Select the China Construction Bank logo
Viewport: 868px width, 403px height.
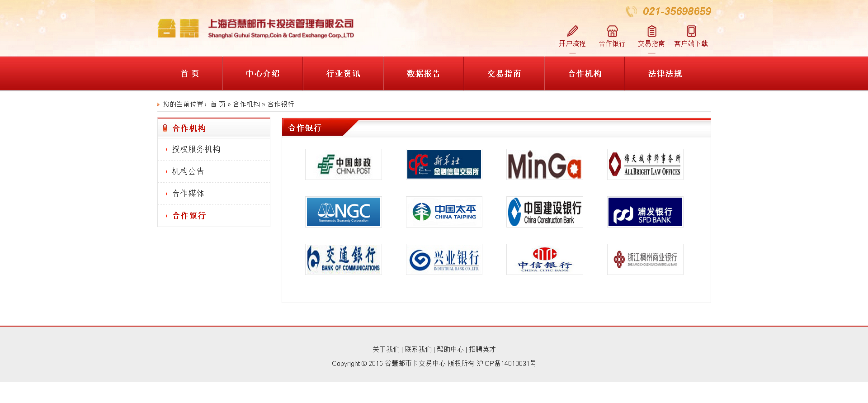tap(544, 212)
